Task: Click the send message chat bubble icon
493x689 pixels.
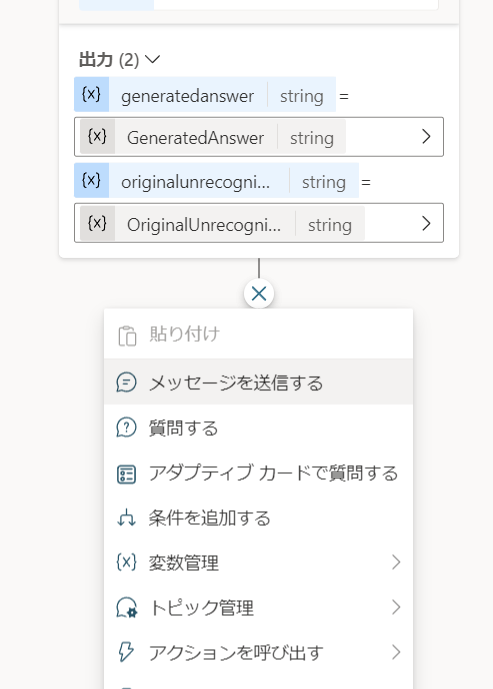Action: coord(127,382)
